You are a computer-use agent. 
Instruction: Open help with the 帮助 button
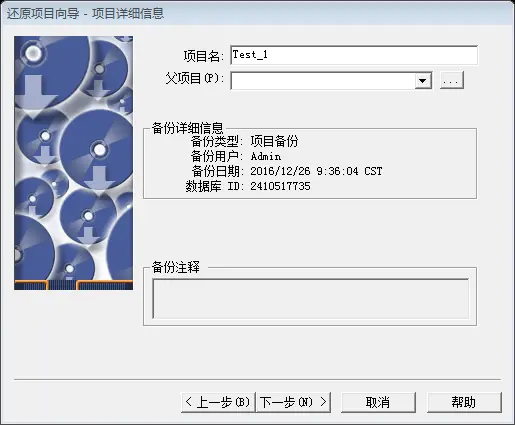pyautogui.click(x=464, y=402)
